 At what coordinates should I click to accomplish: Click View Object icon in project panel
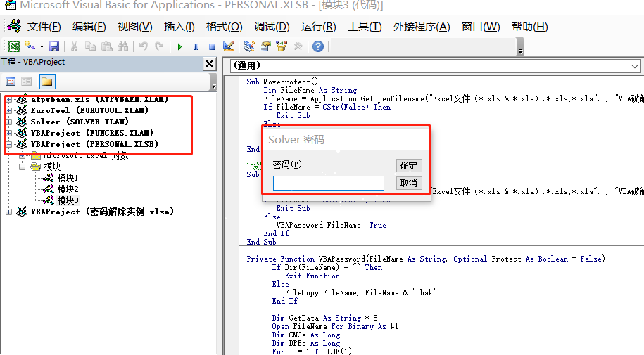[26, 82]
